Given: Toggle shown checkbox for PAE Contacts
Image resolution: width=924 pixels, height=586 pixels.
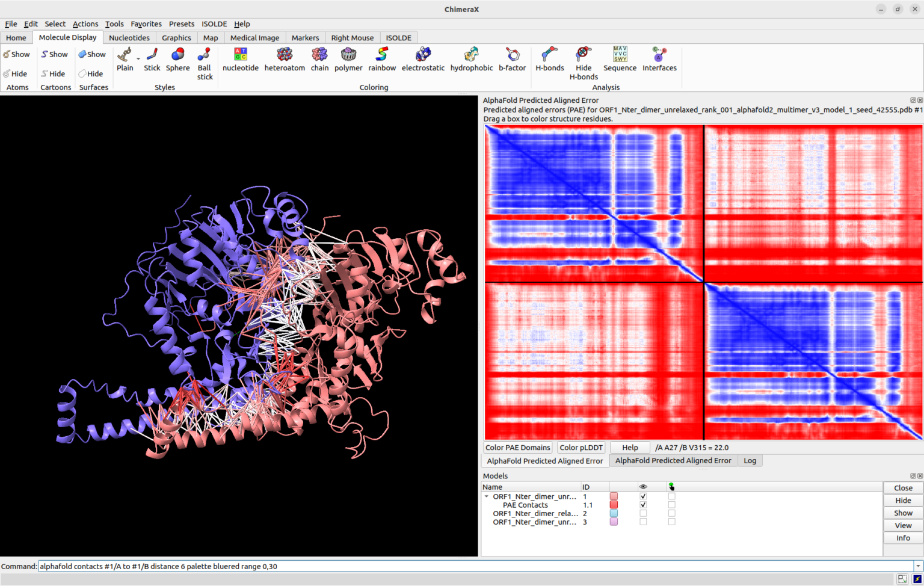Looking at the screenshot, I should [643, 505].
